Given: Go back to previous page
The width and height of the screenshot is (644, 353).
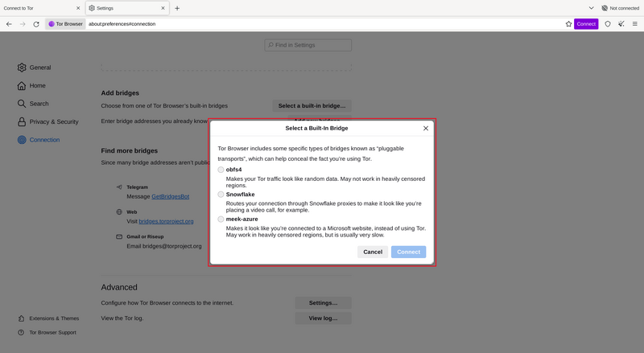Looking at the screenshot, I should pos(9,24).
